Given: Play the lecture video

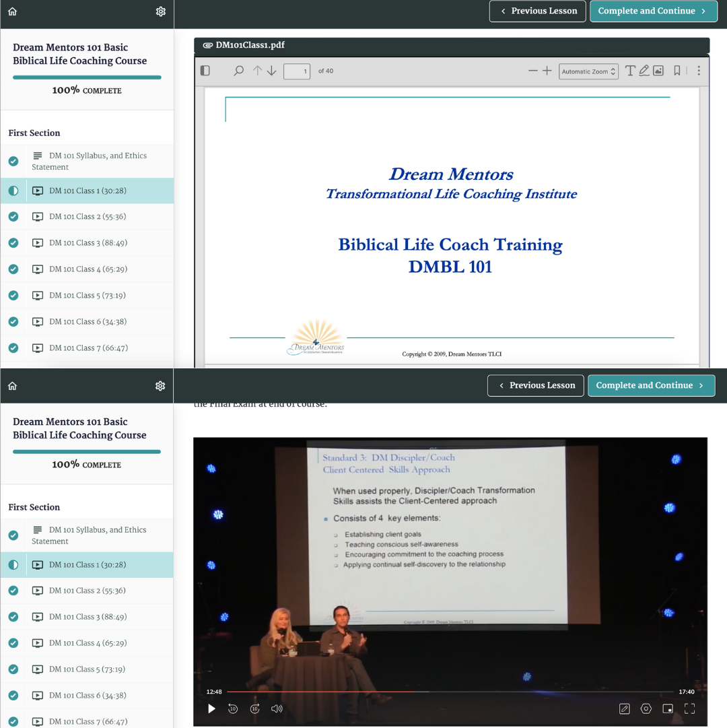Looking at the screenshot, I should point(211,708).
